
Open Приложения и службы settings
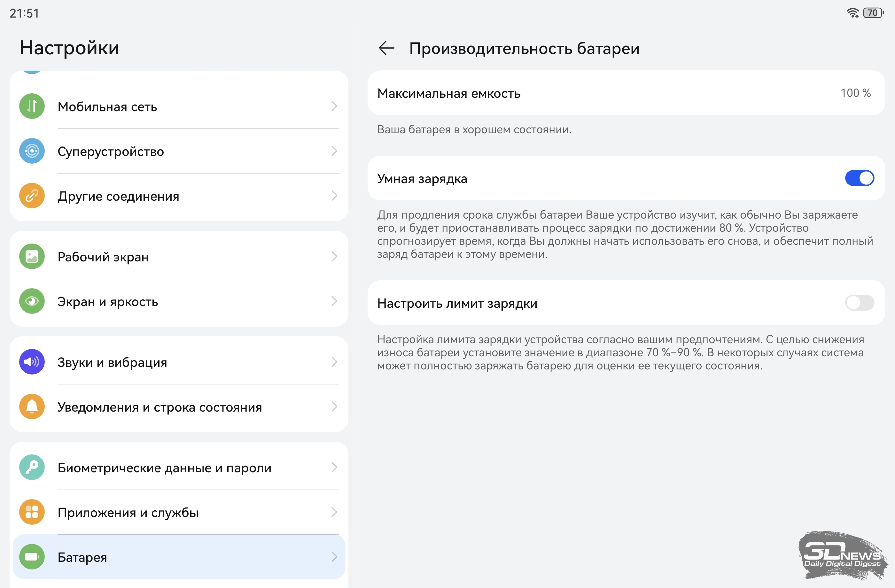pos(128,513)
